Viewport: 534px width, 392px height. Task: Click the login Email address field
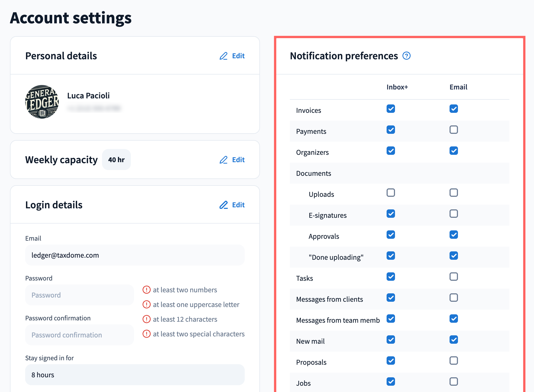[135, 255]
